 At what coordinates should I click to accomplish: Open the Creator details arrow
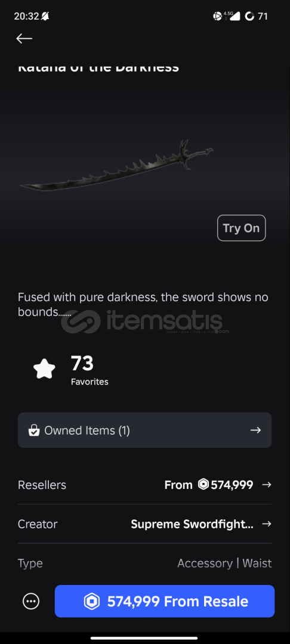point(267,524)
